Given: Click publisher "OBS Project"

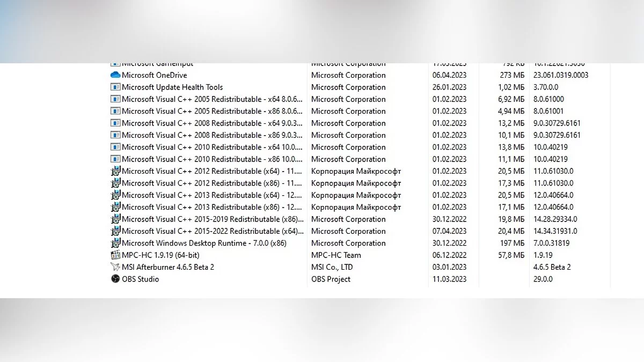Looking at the screenshot, I should coord(331,279).
